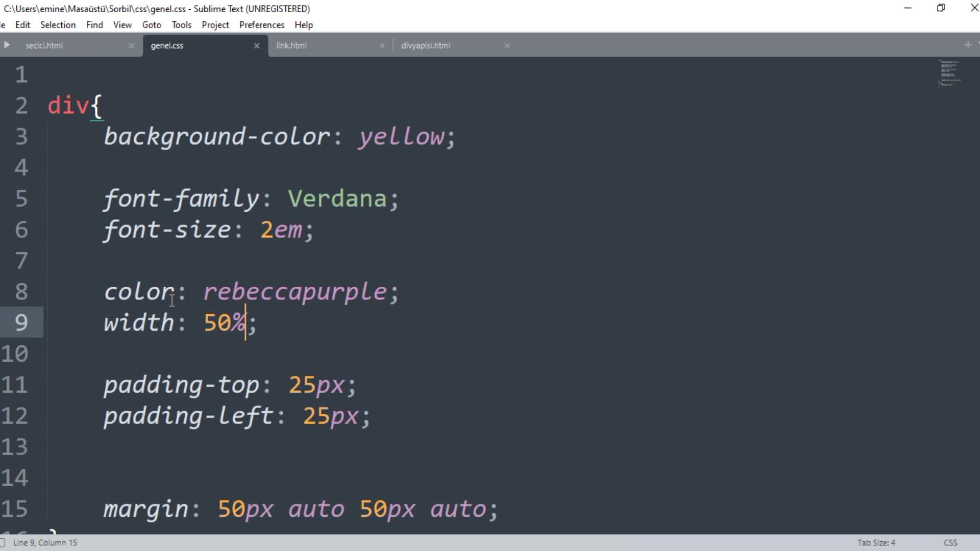Click the 2em value
This screenshot has width=980, height=551.
281,230
